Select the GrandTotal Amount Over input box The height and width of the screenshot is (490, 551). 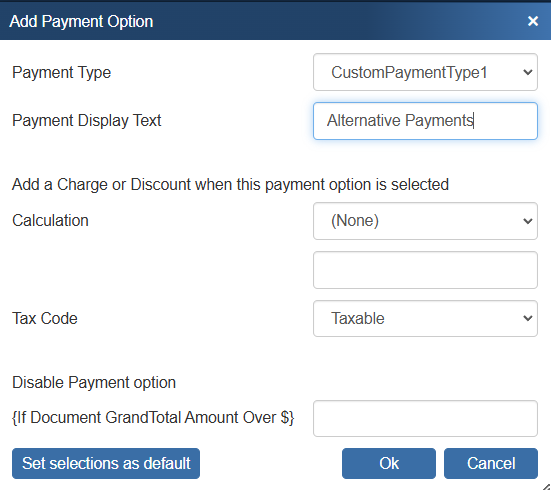click(x=425, y=418)
